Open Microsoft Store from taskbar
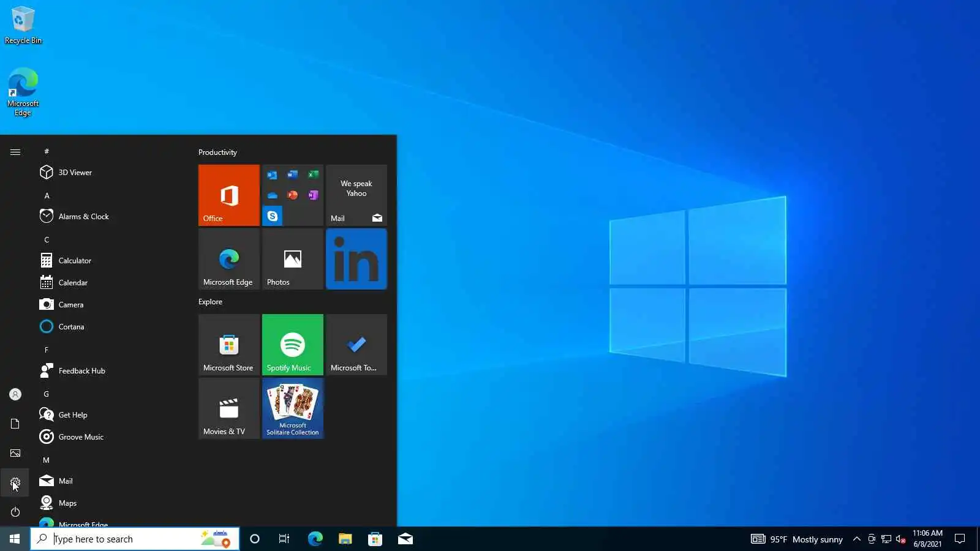This screenshot has width=980, height=551. pyautogui.click(x=375, y=539)
